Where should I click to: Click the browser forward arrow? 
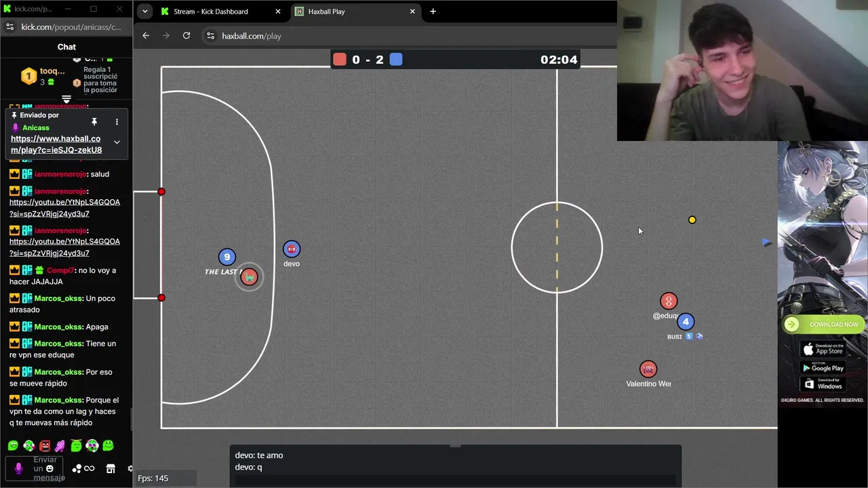pos(166,36)
